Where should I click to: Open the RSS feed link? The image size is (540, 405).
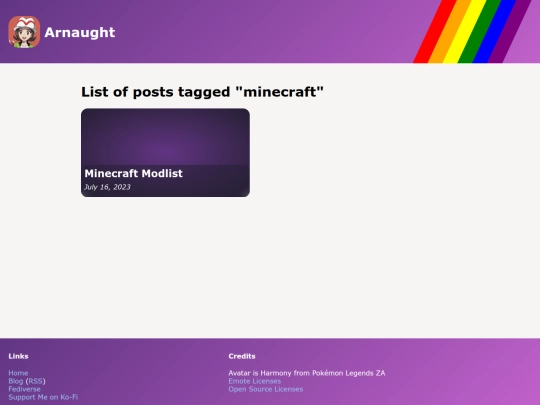pos(35,381)
